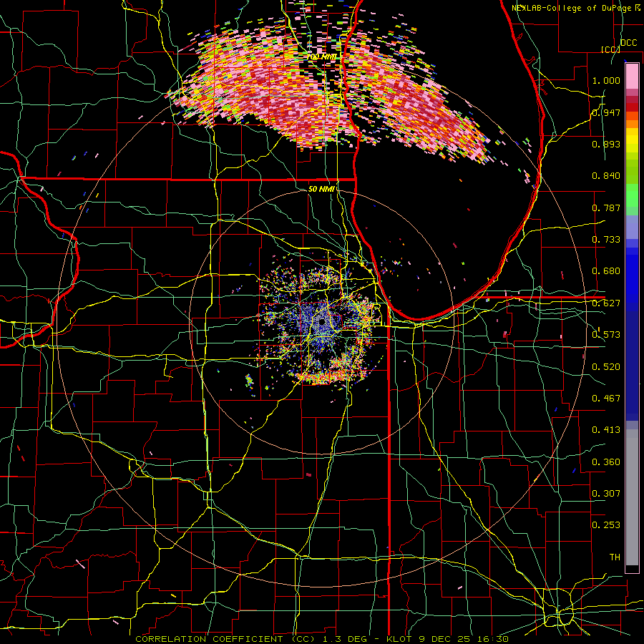
Task: Click the 0.467 scale value
Action: tap(606, 399)
